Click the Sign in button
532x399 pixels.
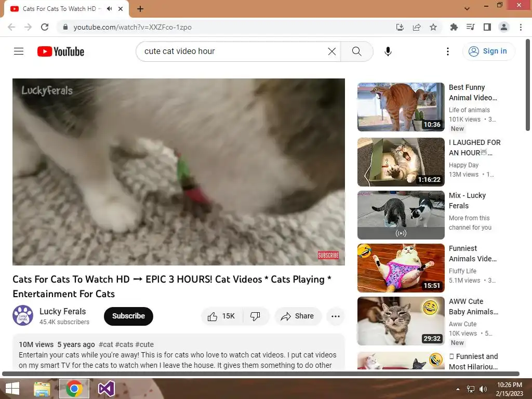[x=488, y=51]
